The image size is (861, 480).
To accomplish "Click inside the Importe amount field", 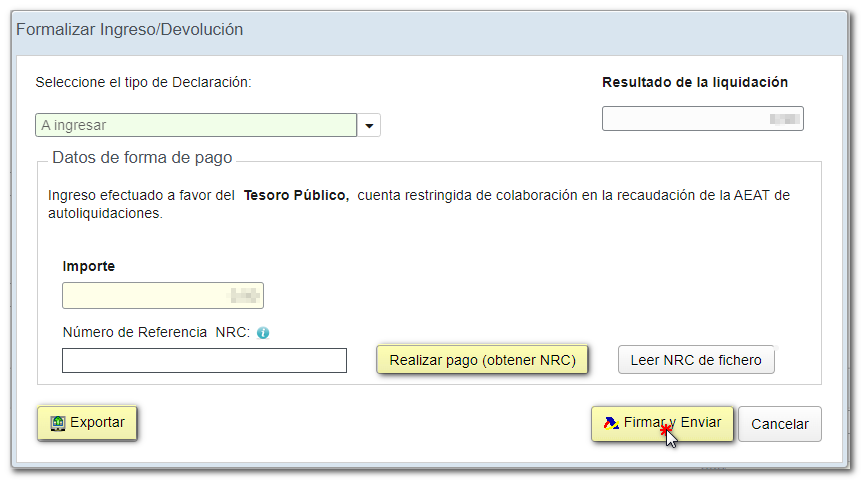I will point(162,295).
